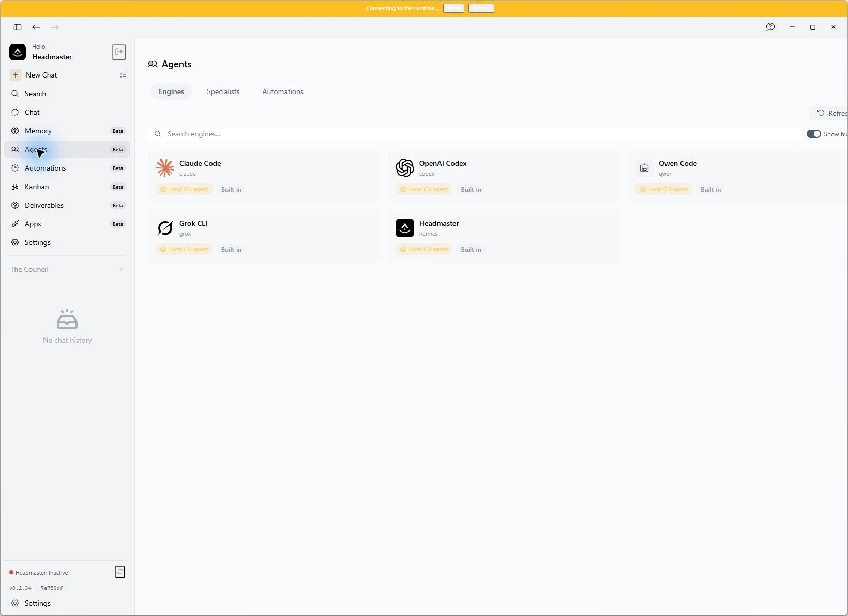The image size is (848, 616).
Task: Switch to the Engines tab
Action: click(x=171, y=91)
